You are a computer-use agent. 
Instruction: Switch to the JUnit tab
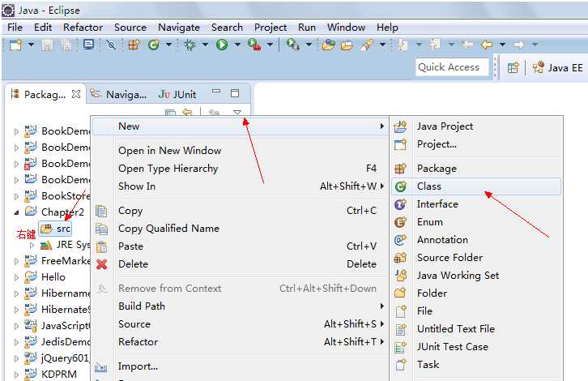(x=177, y=94)
